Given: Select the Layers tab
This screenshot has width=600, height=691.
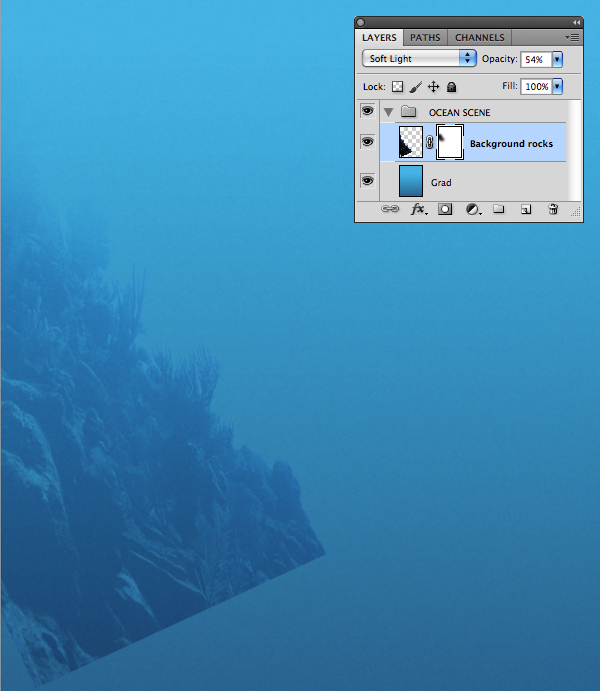Looking at the screenshot, I should click(379, 37).
